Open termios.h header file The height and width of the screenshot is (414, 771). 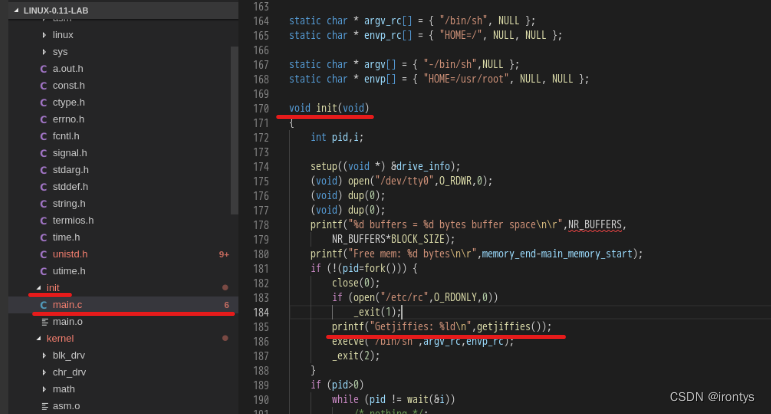[x=73, y=220]
